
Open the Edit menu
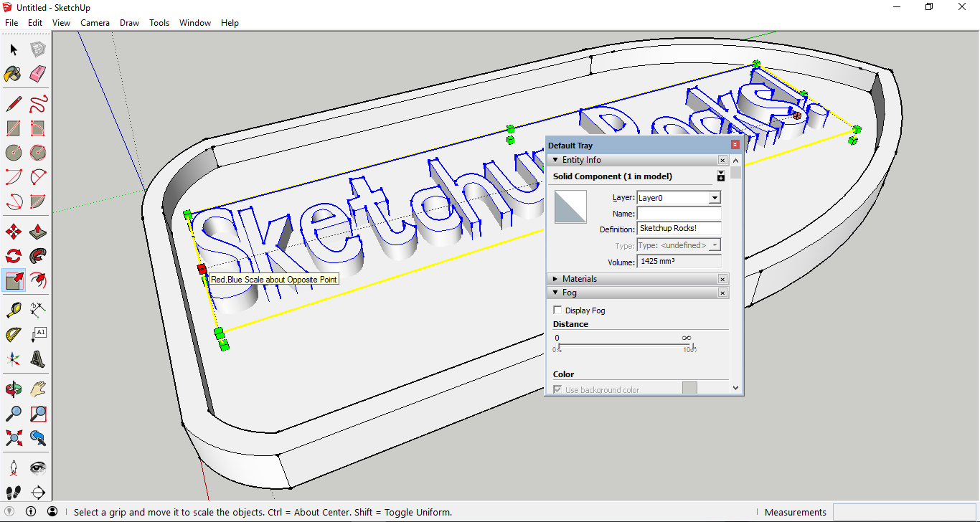click(x=35, y=23)
